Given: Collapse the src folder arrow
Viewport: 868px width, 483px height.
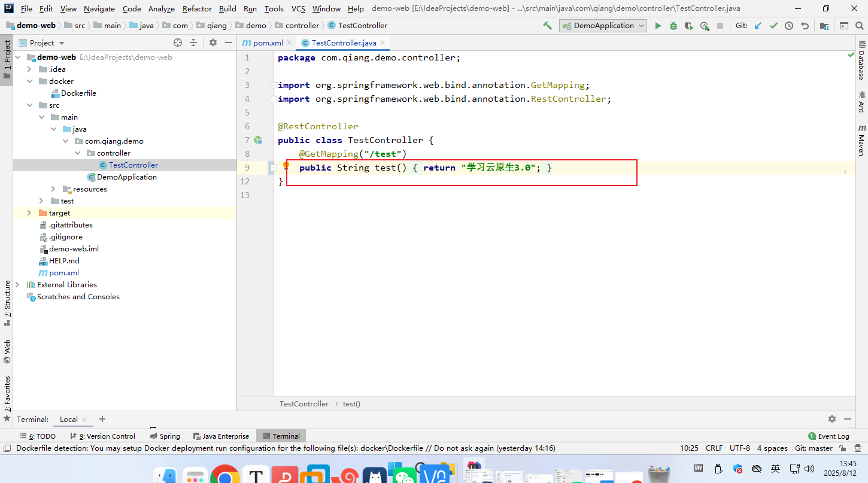Looking at the screenshot, I should pyautogui.click(x=29, y=105).
